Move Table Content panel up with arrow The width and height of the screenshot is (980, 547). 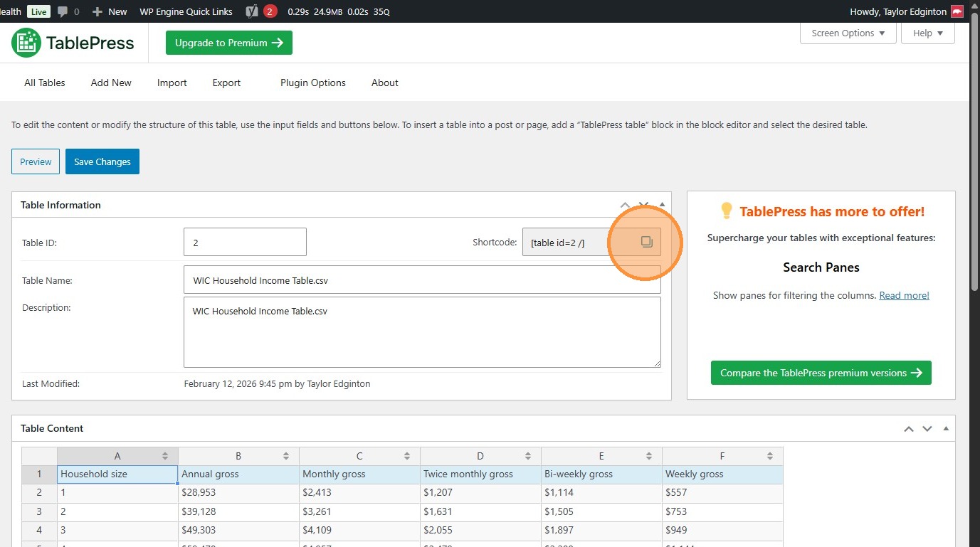pyautogui.click(x=909, y=428)
